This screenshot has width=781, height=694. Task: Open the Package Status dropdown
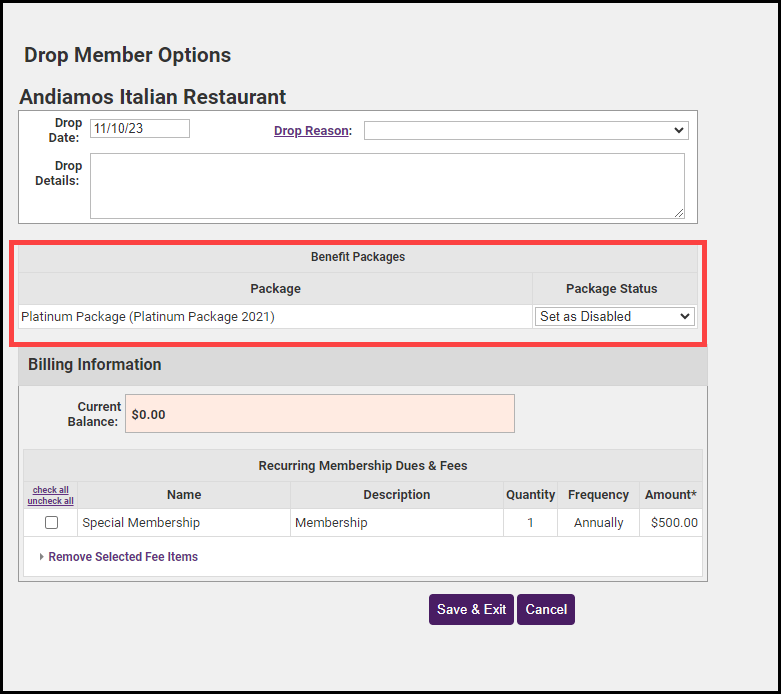(614, 317)
